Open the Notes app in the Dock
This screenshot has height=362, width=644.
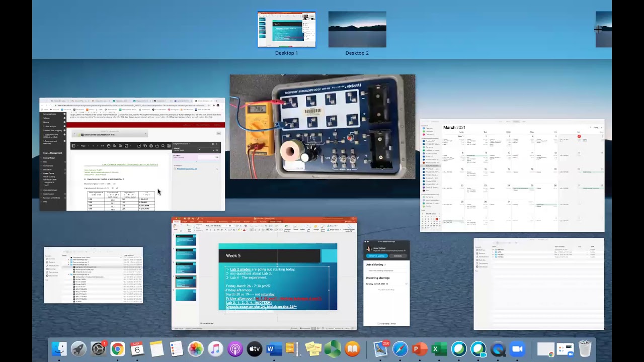[156, 349]
